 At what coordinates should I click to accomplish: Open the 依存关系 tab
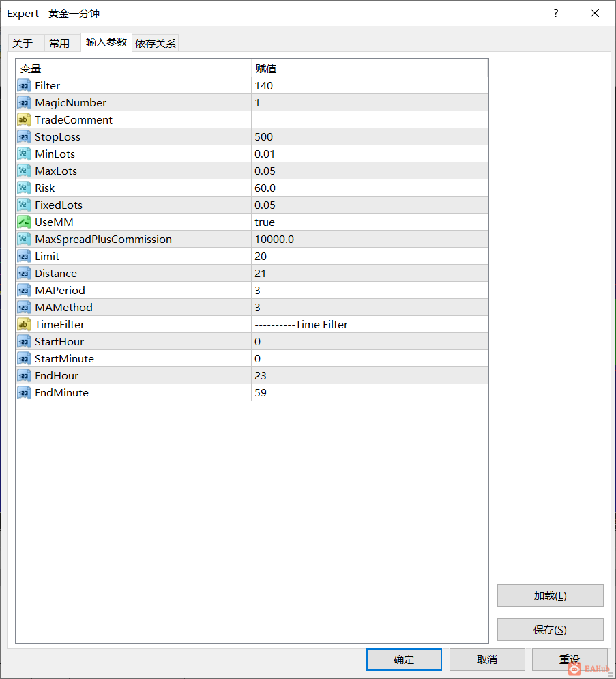(x=156, y=43)
